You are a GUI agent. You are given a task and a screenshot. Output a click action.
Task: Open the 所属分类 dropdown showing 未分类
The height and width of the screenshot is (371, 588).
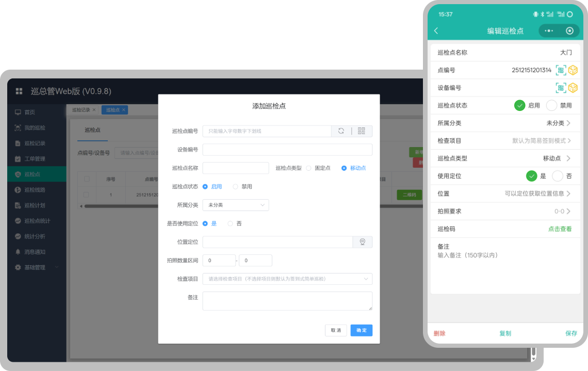click(x=236, y=205)
